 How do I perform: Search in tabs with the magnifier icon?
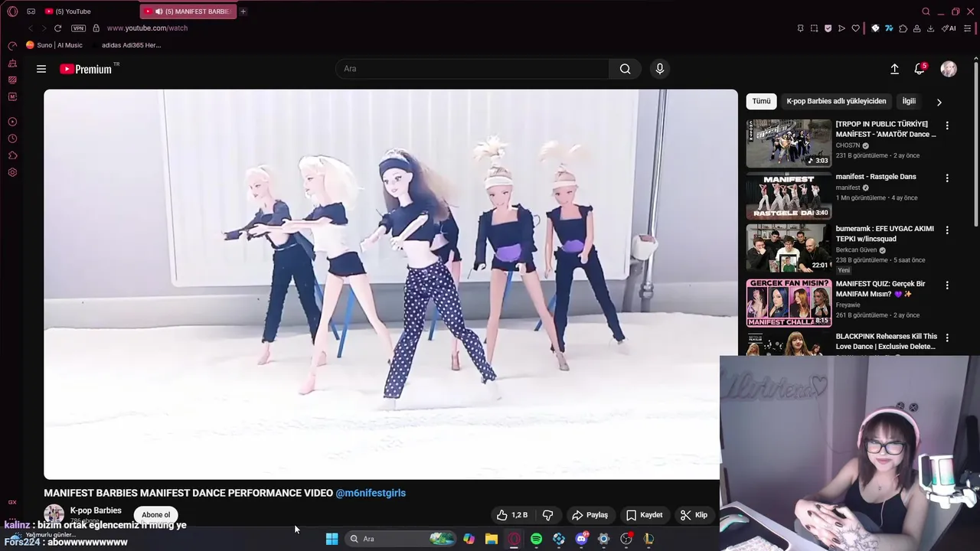[926, 11]
